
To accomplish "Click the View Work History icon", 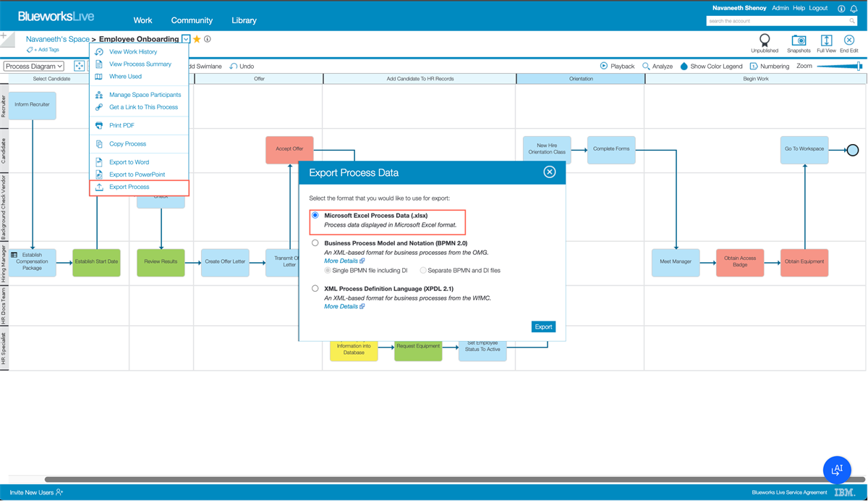I will pos(99,52).
